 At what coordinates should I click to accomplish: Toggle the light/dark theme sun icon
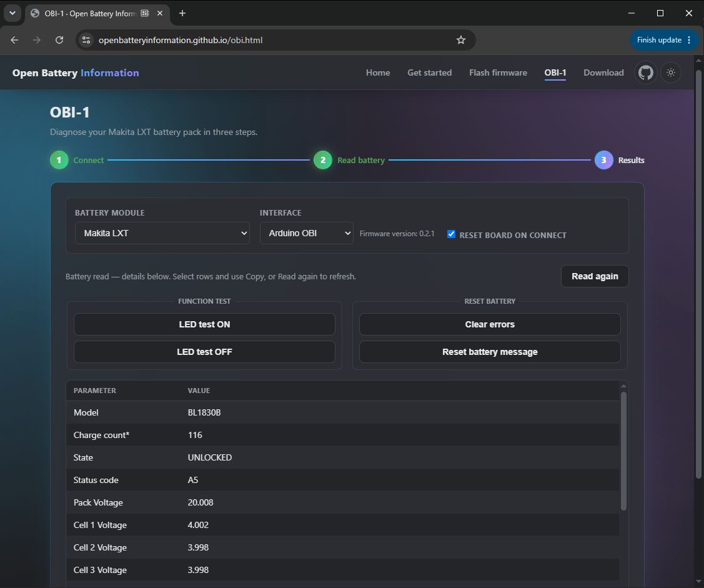[671, 72]
